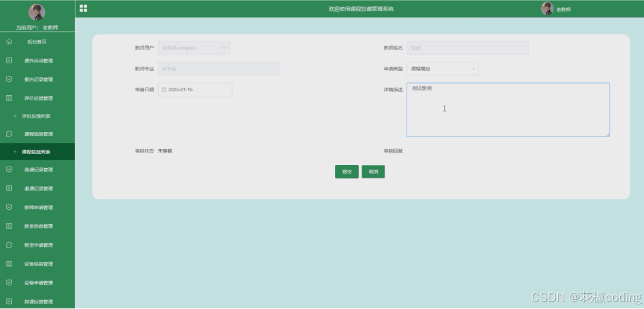Click the 教师专业 input field
Screen dimensions: 644x309
(219, 69)
